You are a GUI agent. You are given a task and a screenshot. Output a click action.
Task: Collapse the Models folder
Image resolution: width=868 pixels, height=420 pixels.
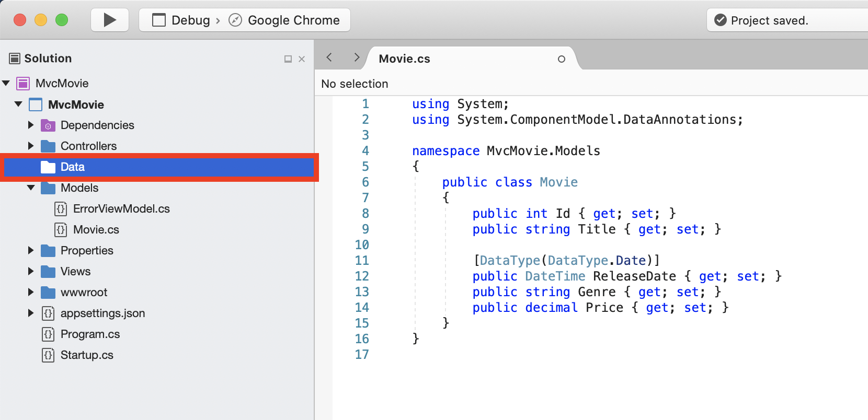tap(31, 188)
